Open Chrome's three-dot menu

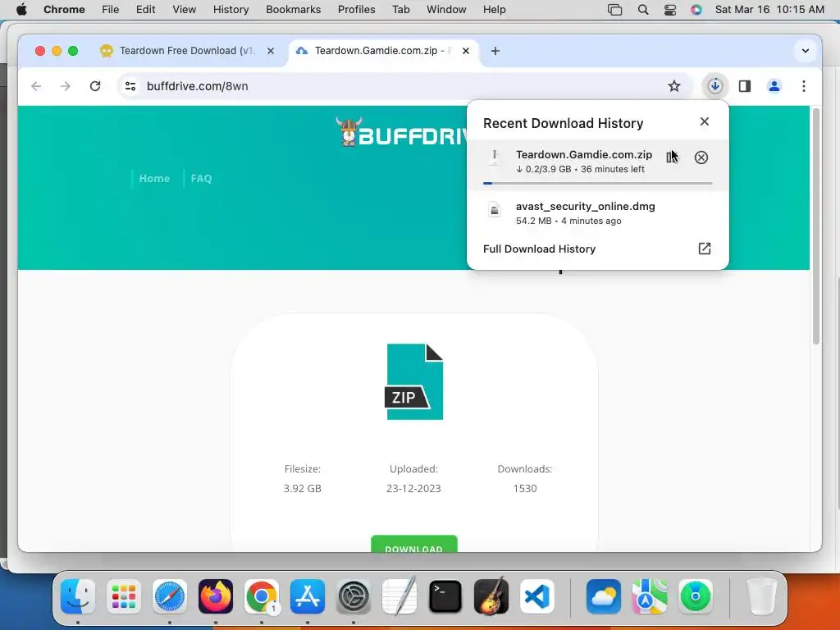[x=803, y=86]
